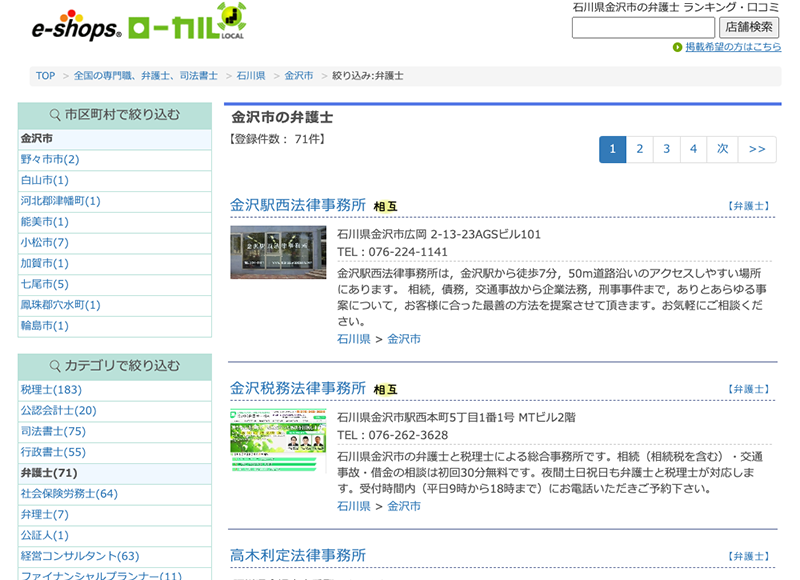Open the 金沢税務法律事務所 website thumbnail

click(x=278, y=441)
